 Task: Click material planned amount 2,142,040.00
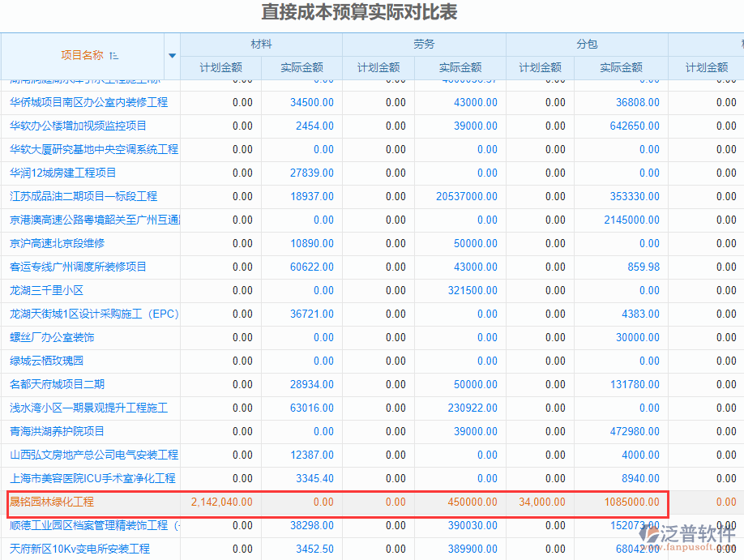(x=221, y=502)
